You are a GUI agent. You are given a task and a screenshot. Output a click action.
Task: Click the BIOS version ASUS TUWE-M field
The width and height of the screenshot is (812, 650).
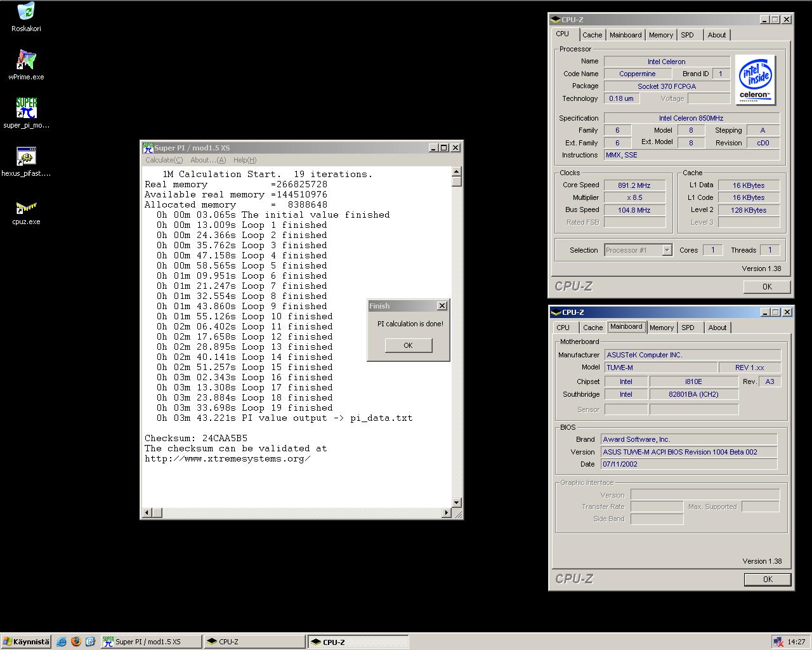pyautogui.click(x=689, y=452)
